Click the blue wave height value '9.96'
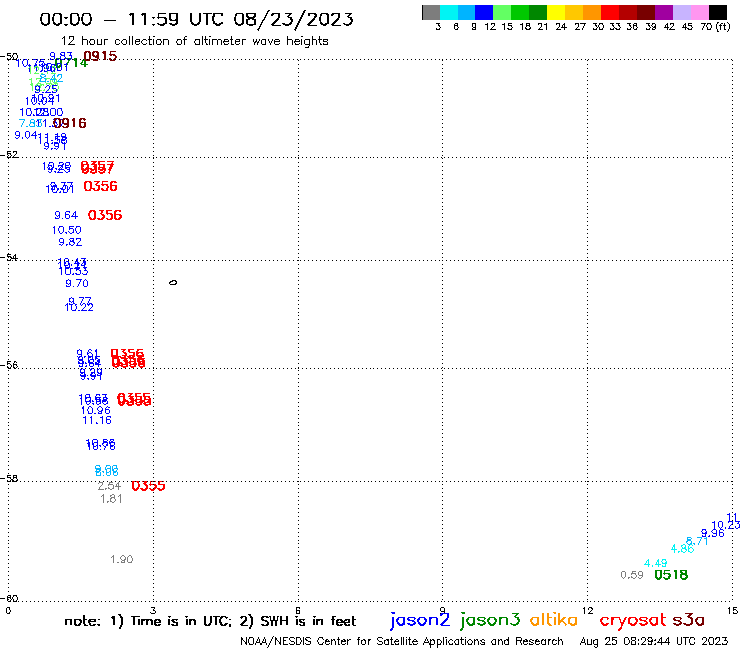This screenshot has height=650, width=740. (713, 533)
